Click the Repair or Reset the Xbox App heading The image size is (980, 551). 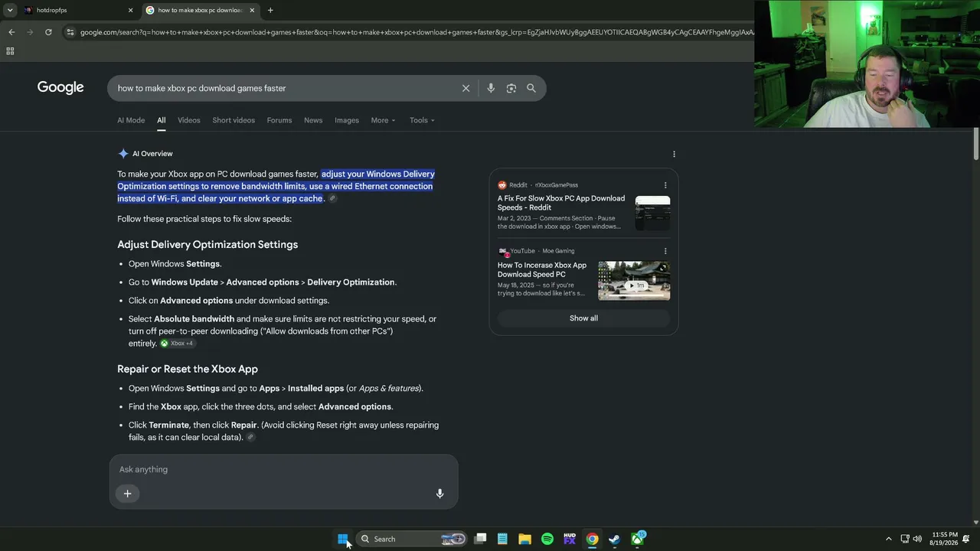(x=188, y=369)
